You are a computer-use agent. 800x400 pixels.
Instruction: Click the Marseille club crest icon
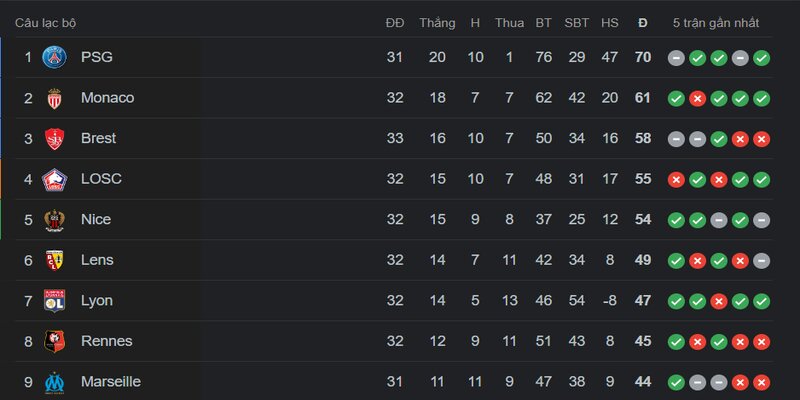(x=54, y=381)
